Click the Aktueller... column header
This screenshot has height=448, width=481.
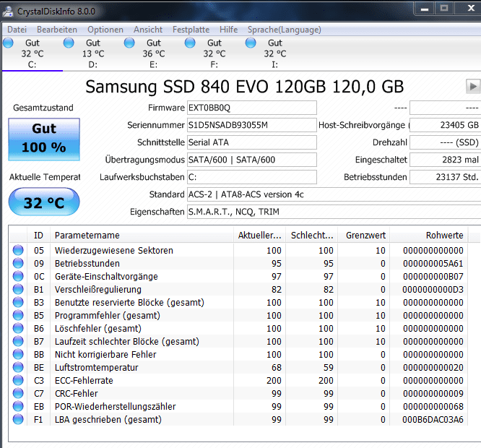click(259, 236)
